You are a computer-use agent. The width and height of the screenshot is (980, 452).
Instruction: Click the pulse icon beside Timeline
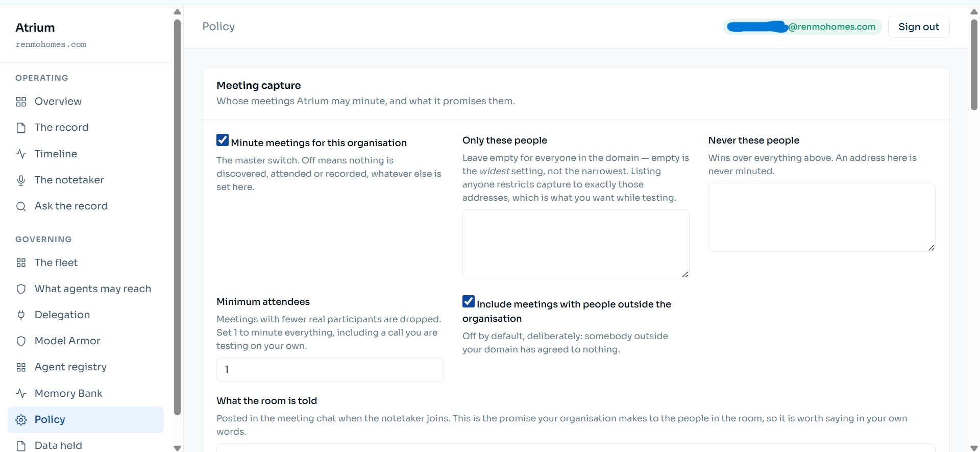coord(21,154)
